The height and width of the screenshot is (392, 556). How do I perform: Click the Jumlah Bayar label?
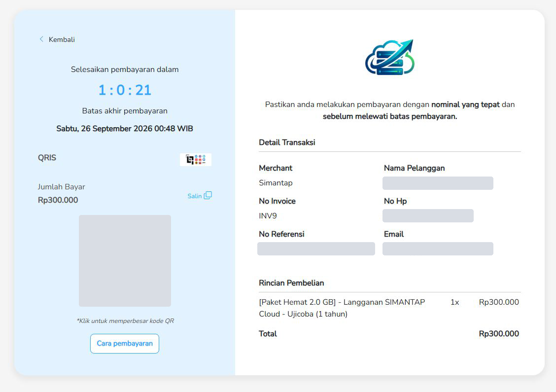61,186
